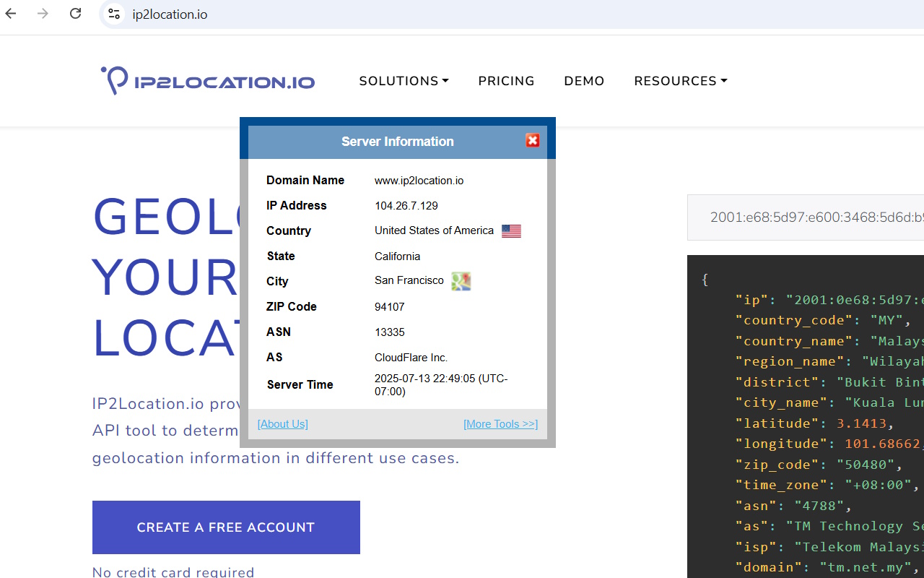Click the Server Information title bar

(x=397, y=142)
